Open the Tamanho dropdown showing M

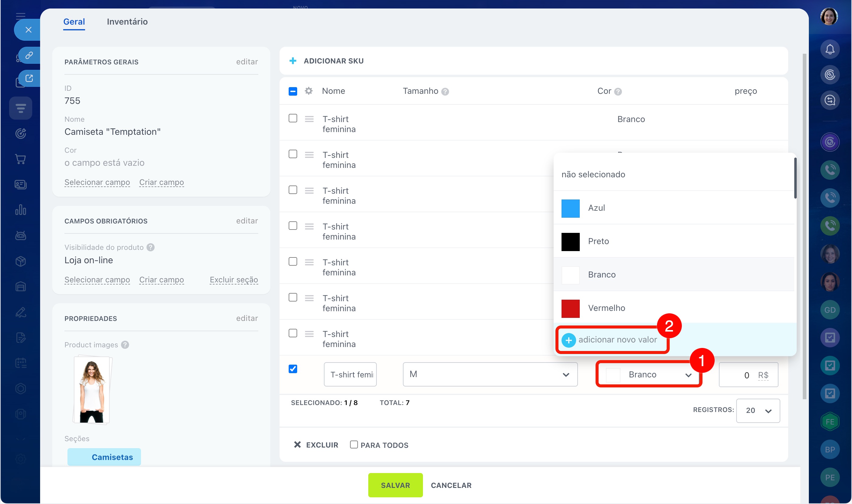click(x=490, y=374)
